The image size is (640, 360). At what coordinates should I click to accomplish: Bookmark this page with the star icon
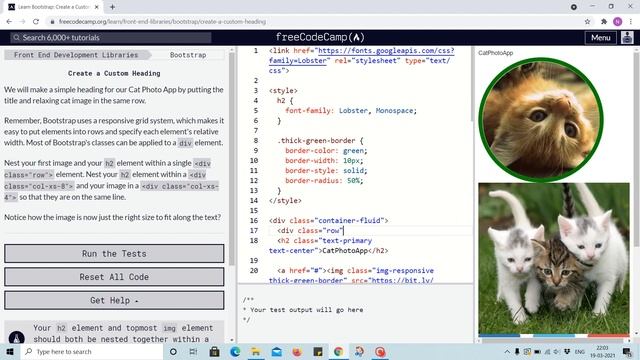(x=587, y=22)
